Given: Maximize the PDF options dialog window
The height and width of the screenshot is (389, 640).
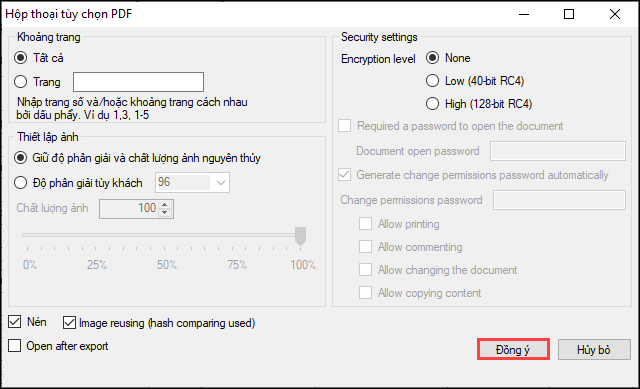Looking at the screenshot, I should [569, 14].
